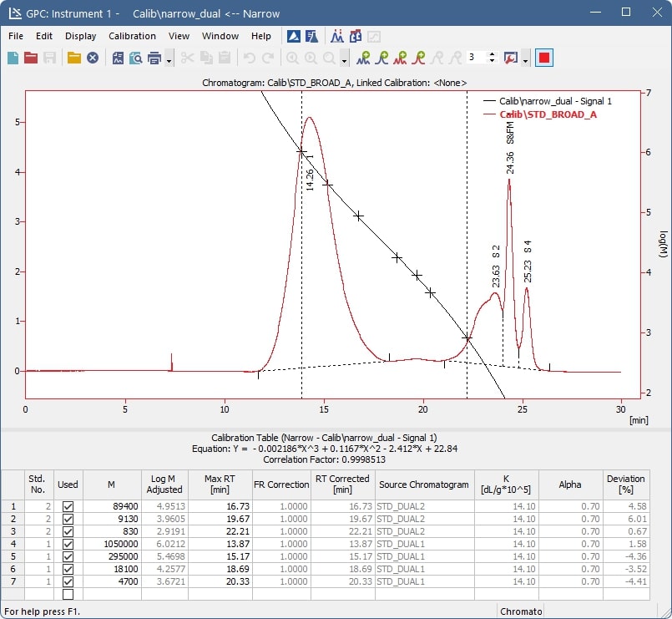Viewport: 672px width, 619px height.
Task: Open the Display menu
Action: [80, 36]
